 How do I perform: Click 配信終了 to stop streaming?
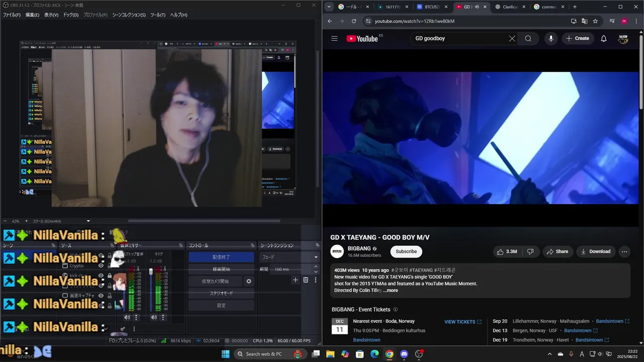[221, 257]
